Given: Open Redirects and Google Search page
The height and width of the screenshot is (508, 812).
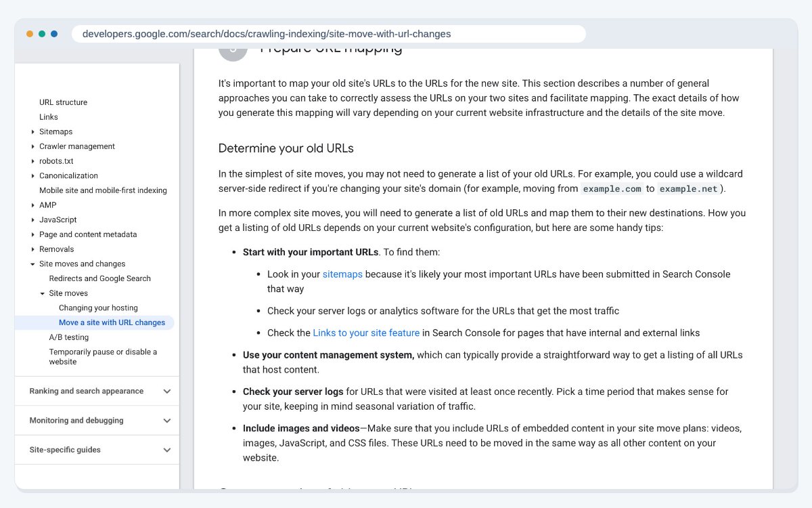Looking at the screenshot, I should click(100, 278).
